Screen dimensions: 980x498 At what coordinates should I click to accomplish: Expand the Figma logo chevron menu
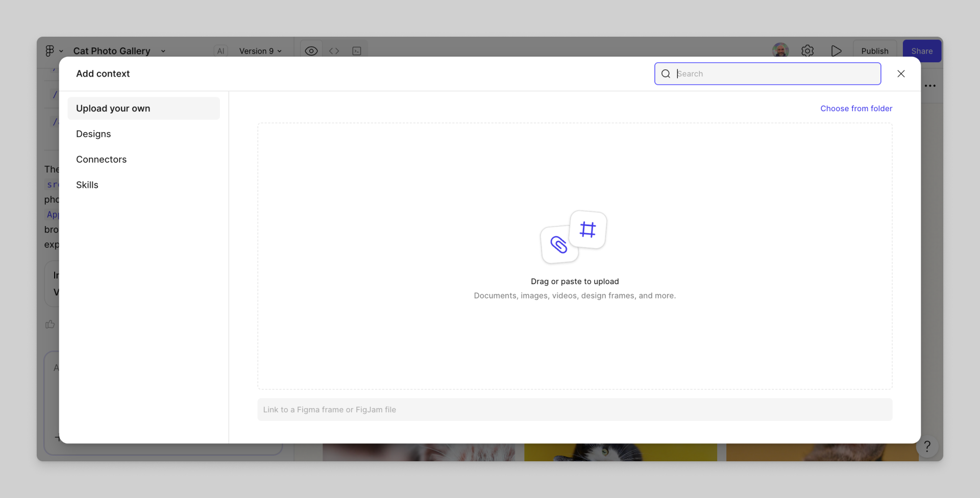click(x=61, y=51)
